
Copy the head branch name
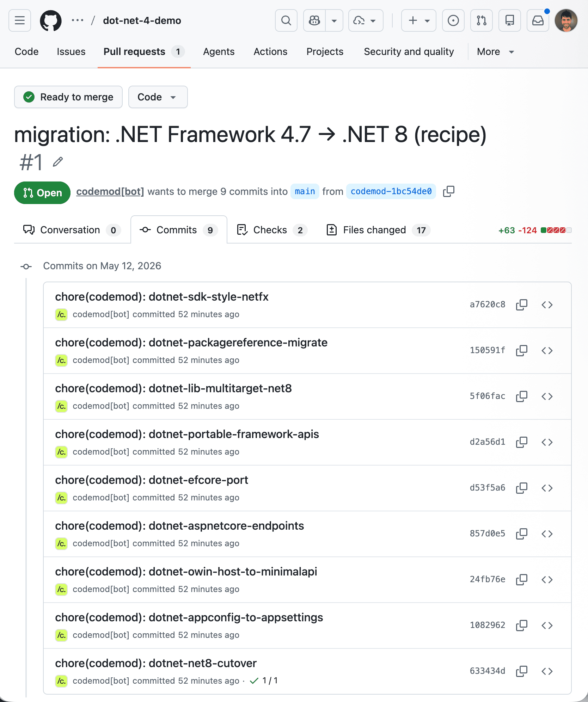point(449,191)
